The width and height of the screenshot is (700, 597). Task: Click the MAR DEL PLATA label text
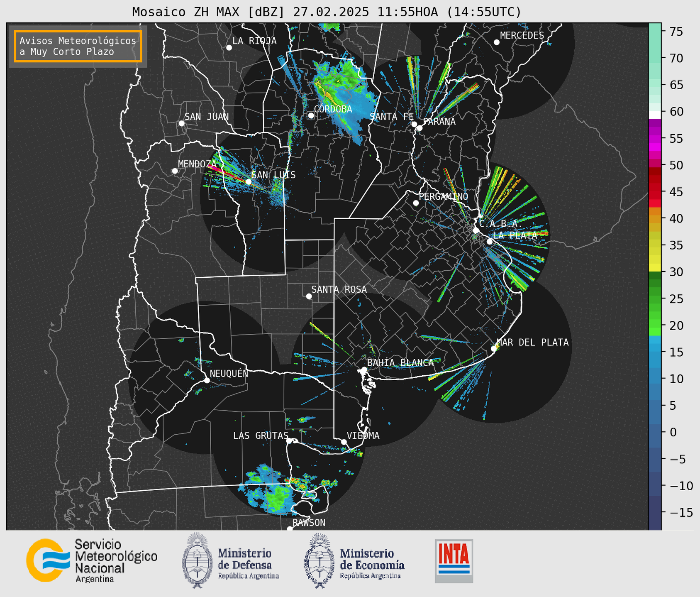(533, 343)
